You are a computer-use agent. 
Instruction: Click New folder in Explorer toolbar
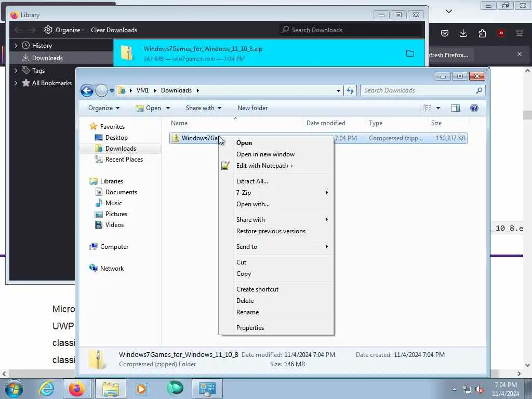(252, 108)
